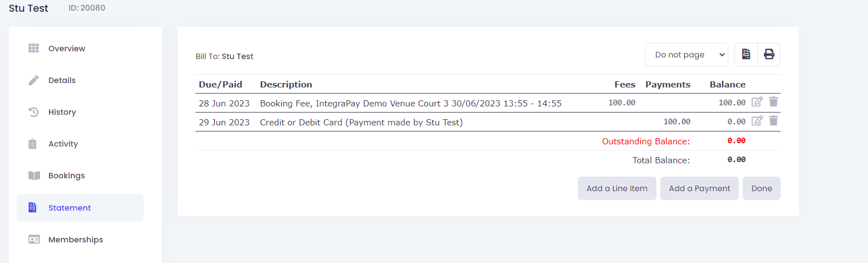The image size is (868, 263).
Task: Edit the Credit or Debit Card payment
Action: pyautogui.click(x=757, y=121)
